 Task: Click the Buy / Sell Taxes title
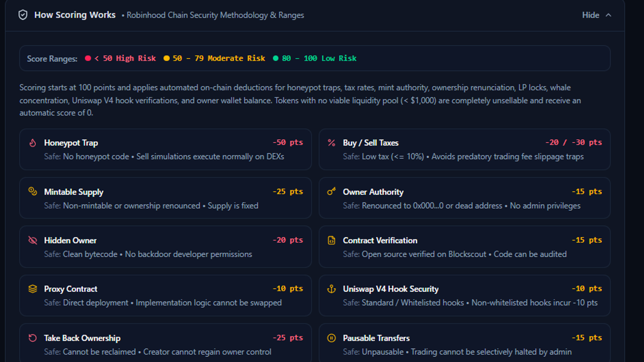(x=371, y=143)
